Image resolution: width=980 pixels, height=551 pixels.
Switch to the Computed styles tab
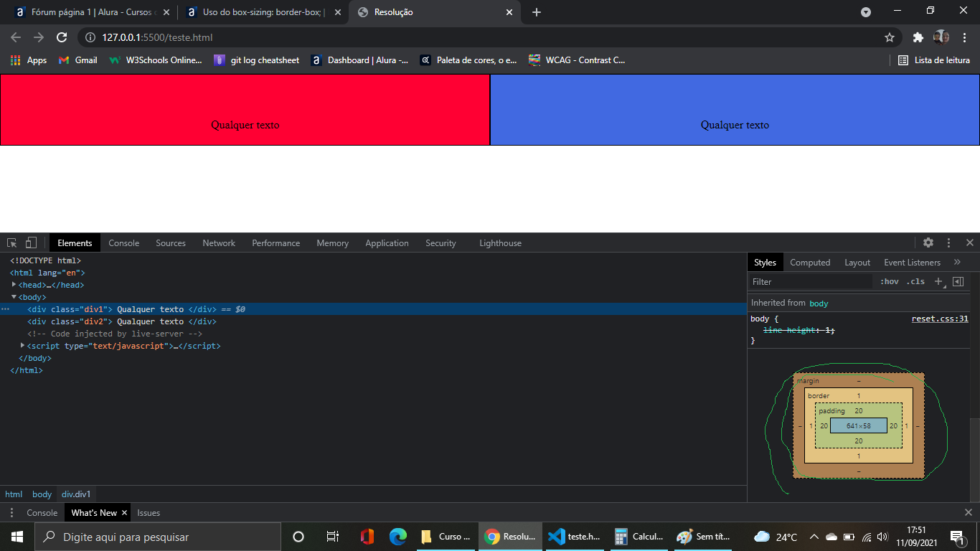pos(810,262)
